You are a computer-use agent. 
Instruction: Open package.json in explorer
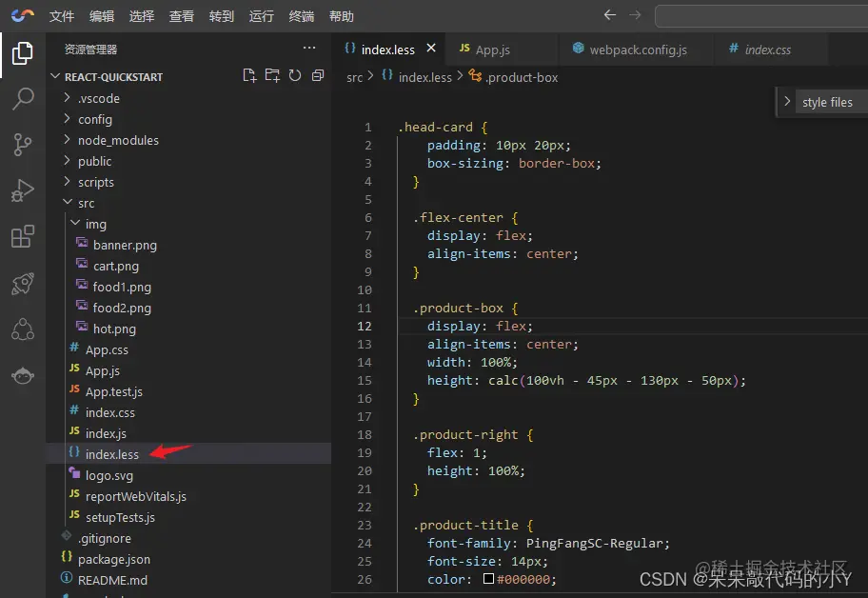coord(113,559)
